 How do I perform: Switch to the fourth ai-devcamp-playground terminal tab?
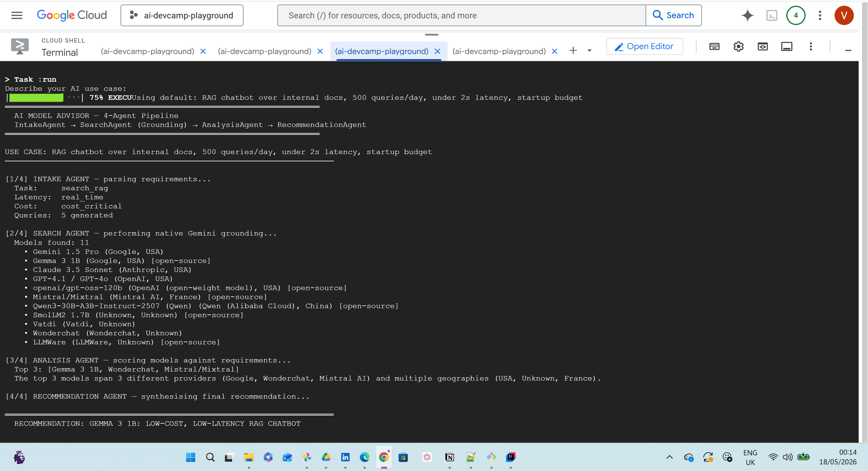[x=499, y=51]
